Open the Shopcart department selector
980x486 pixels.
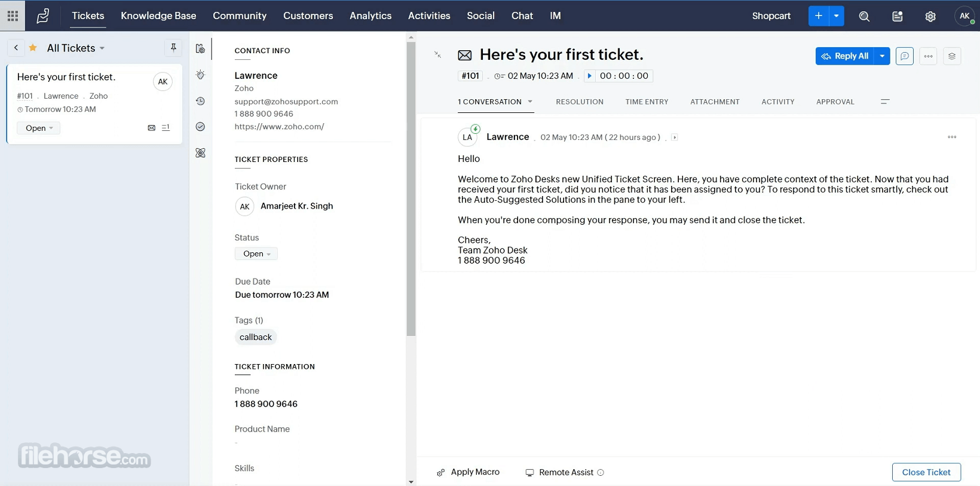[771, 16]
